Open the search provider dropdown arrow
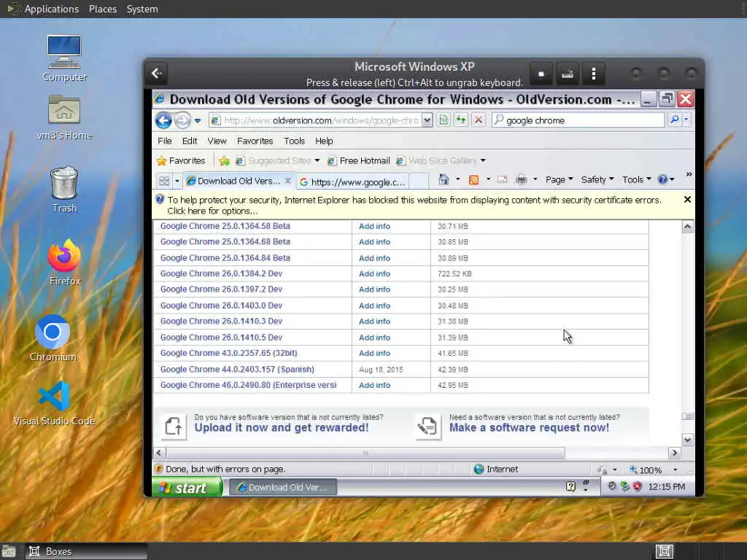The image size is (747, 560). [x=686, y=120]
